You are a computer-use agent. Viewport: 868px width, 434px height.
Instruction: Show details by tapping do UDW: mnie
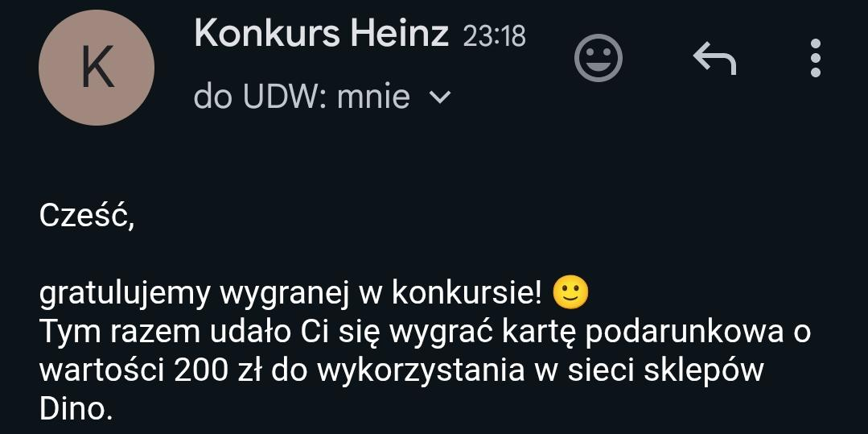click(302, 97)
